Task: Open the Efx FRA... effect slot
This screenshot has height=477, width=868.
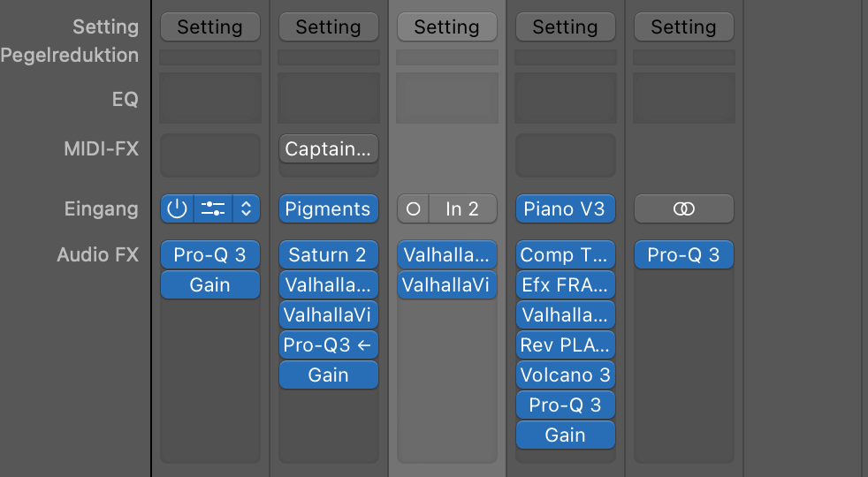Action: (565, 284)
